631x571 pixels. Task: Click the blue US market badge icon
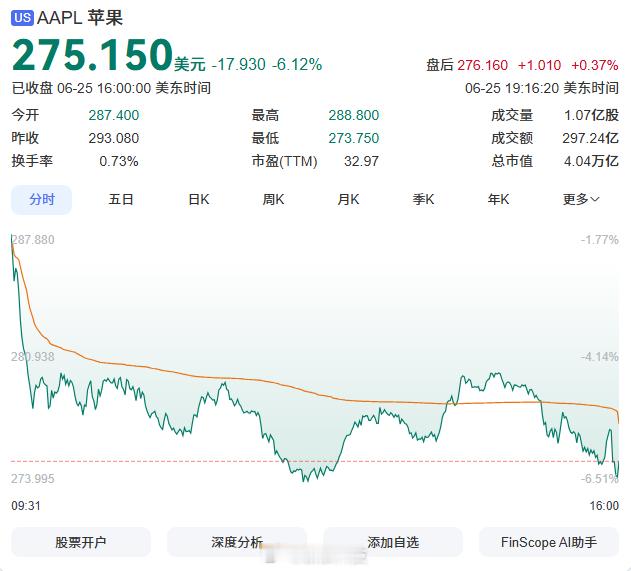(x=22, y=18)
